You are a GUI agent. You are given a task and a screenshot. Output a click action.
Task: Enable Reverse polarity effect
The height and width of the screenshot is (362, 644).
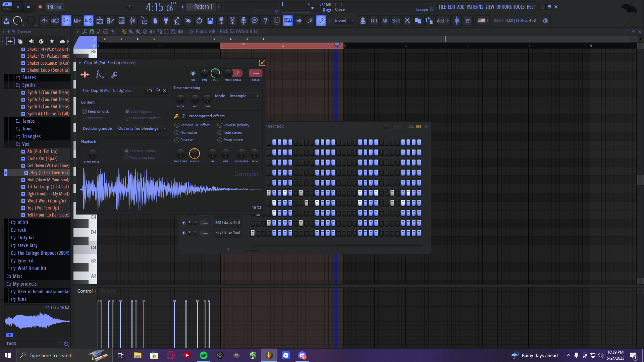click(x=220, y=125)
